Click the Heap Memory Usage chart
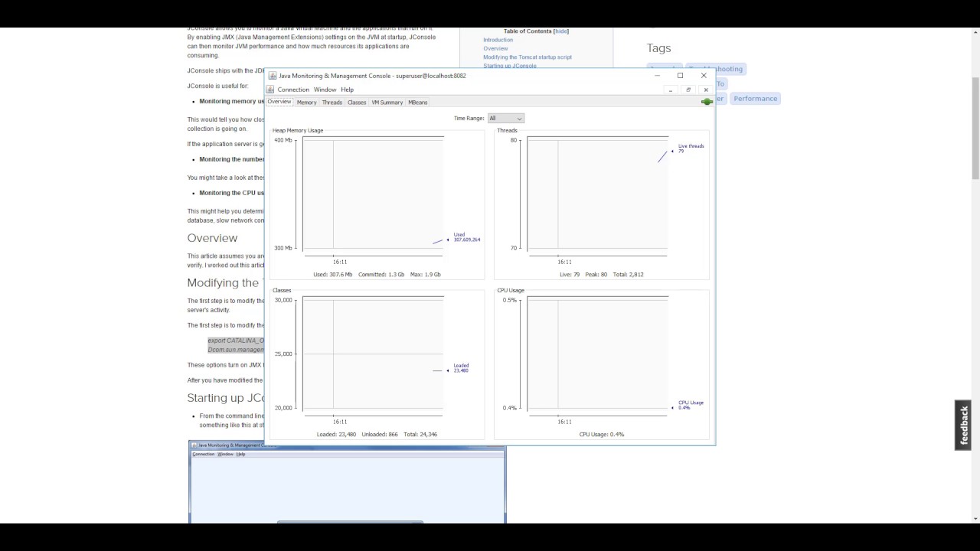 (373, 194)
